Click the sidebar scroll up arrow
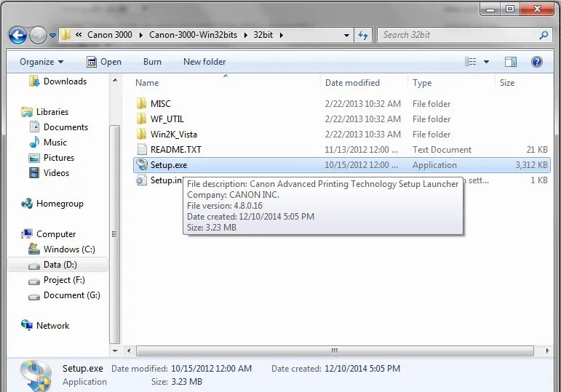The image size is (561, 392). pos(115,81)
